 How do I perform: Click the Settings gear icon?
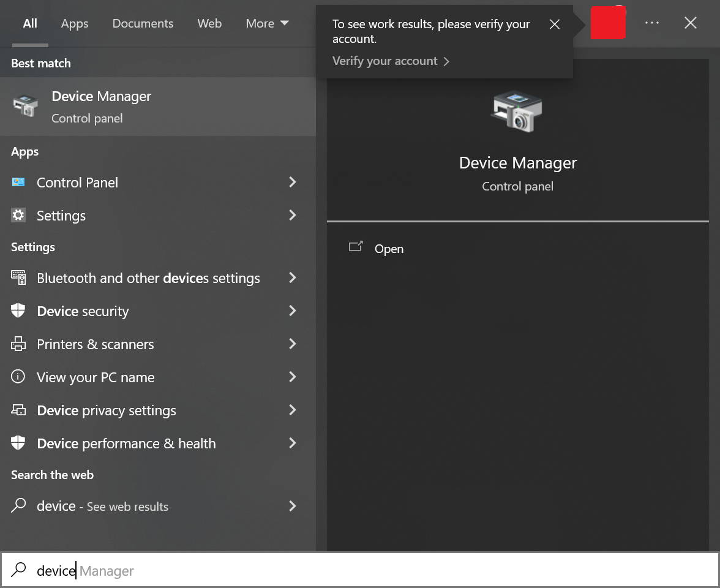click(x=18, y=215)
